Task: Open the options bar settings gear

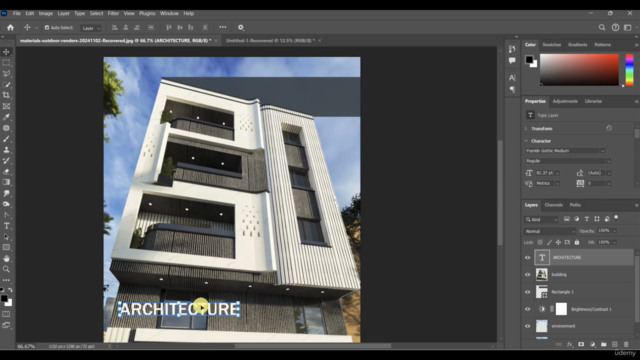Action: (241, 27)
